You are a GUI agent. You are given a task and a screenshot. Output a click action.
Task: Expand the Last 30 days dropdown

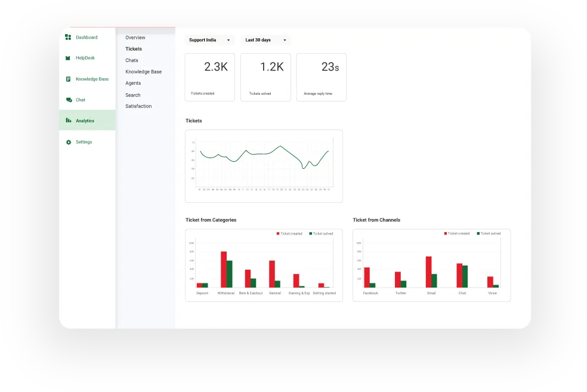click(265, 40)
